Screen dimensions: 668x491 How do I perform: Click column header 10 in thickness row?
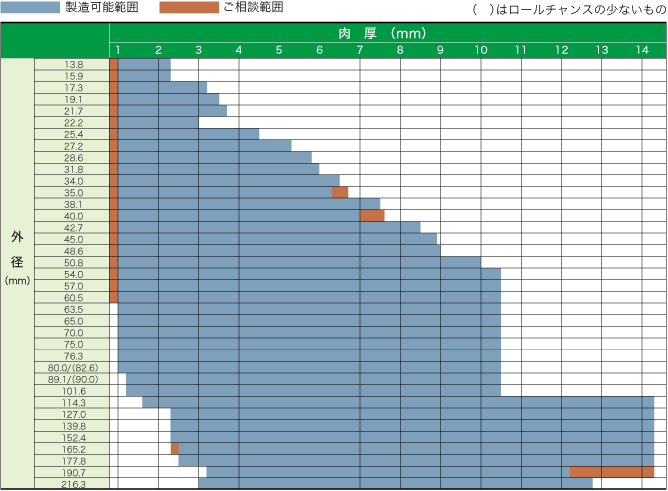480,50
